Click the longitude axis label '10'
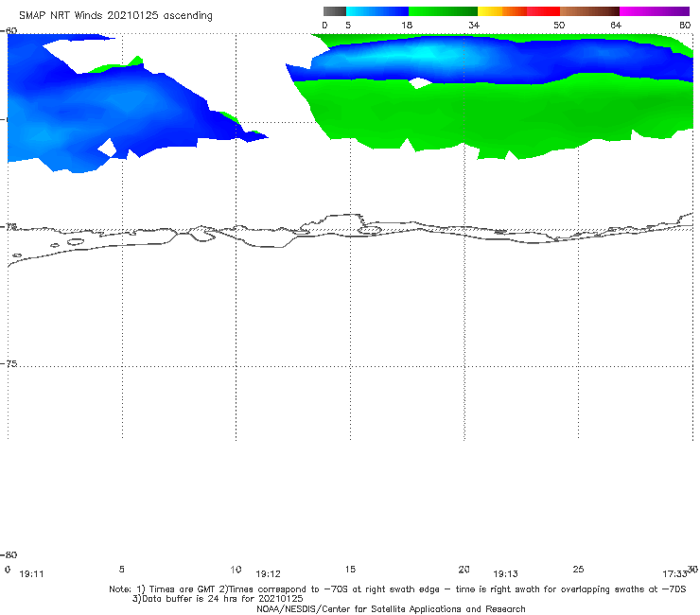This screenshot has height=615, width=700. (x=236, y=569)
